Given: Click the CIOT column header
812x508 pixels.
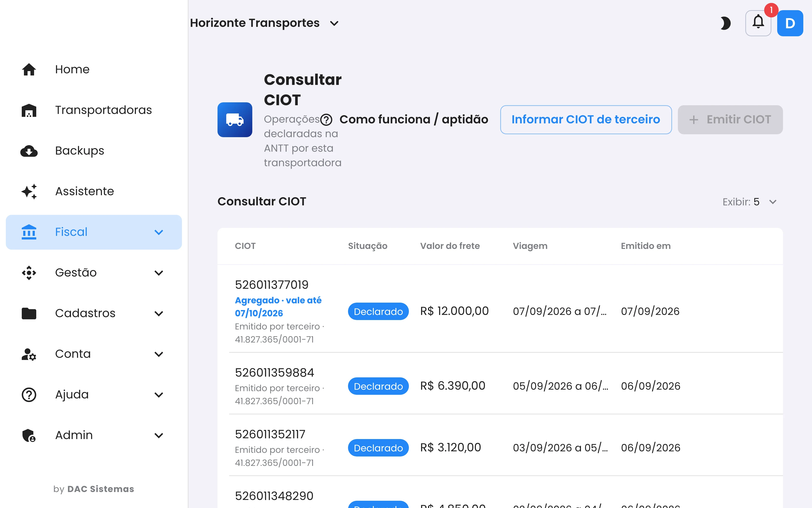Looking at the screenshot, I should pyautogui.click(x=245, y=246).
